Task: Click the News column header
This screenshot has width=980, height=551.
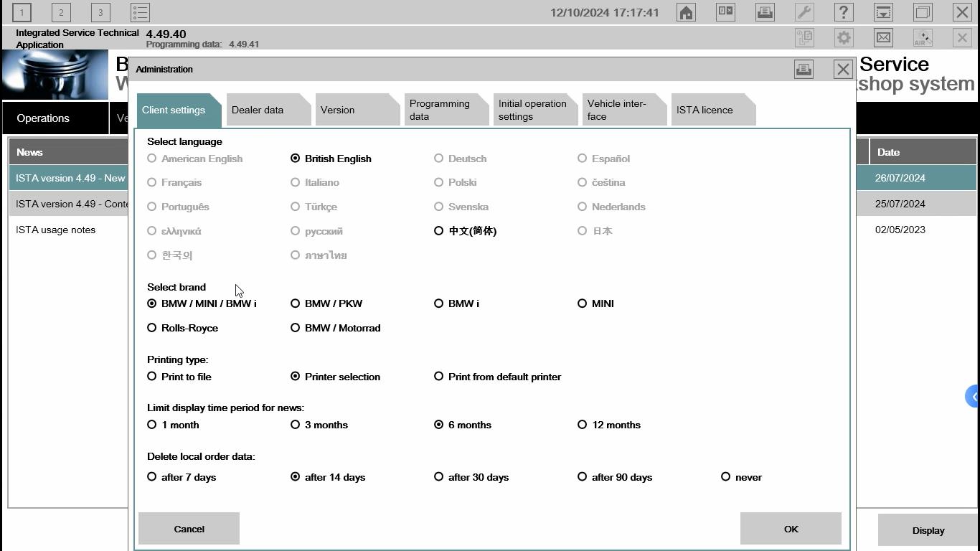Action: pos(68,152)
